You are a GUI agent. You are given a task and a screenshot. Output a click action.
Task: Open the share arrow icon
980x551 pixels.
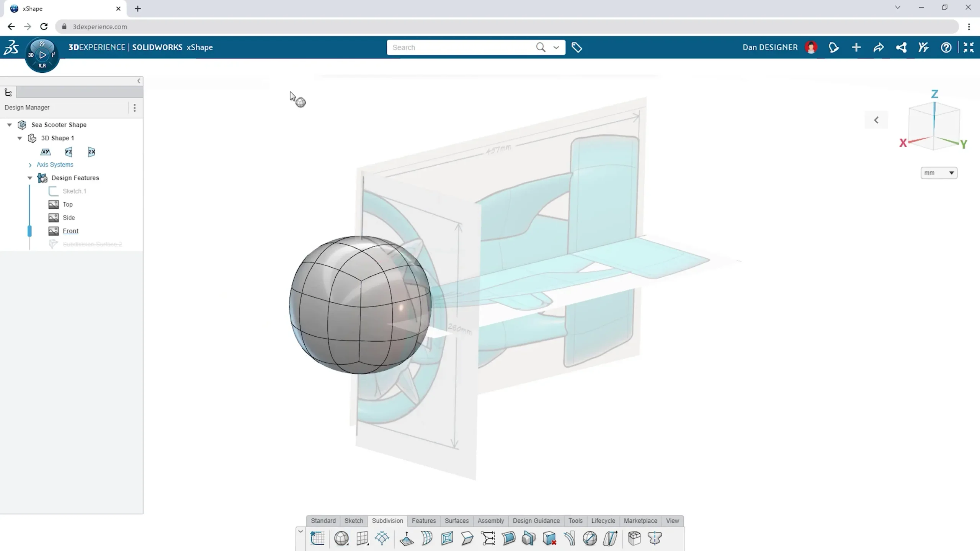(879, 47)
